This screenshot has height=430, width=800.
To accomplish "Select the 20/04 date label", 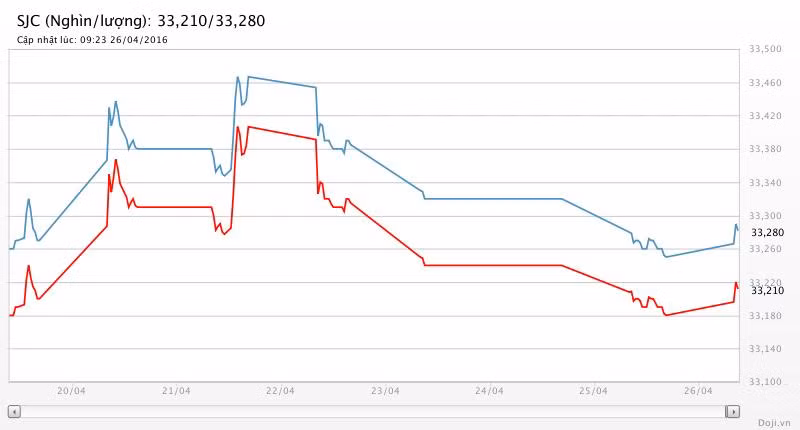I will (x=71, y=391).
